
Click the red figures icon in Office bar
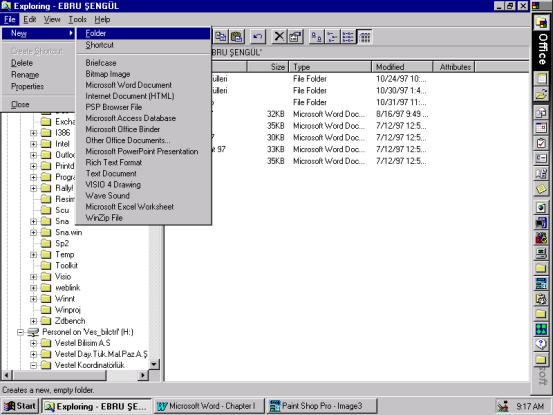click(541, 238)
